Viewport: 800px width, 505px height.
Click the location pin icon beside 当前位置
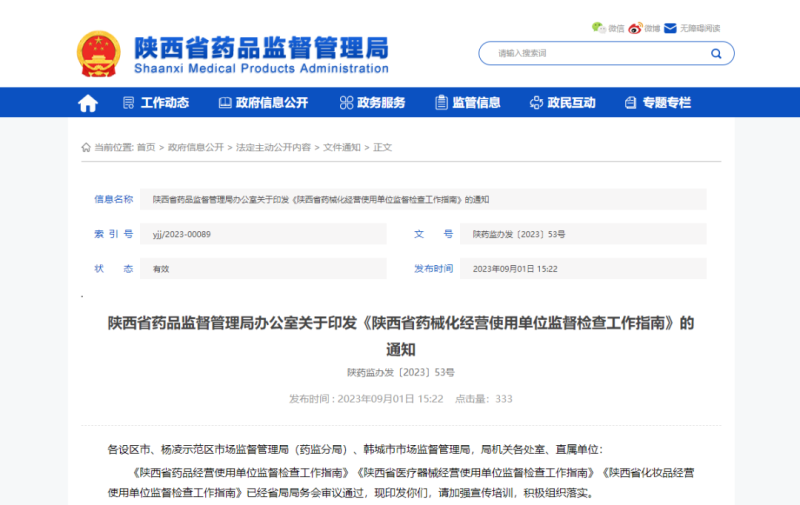(86, 147)
